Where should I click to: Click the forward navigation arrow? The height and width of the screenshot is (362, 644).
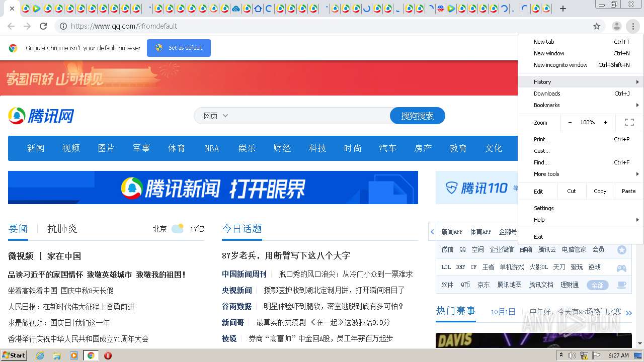27,26
